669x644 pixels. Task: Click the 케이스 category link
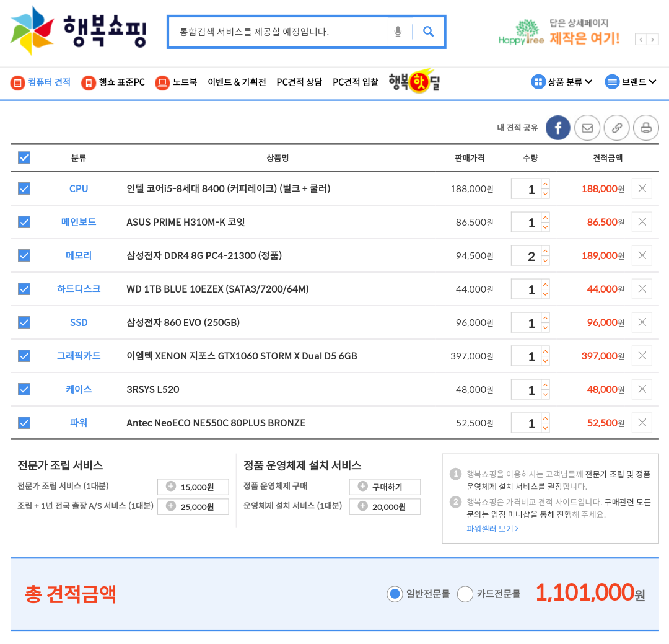click(79, 389)
